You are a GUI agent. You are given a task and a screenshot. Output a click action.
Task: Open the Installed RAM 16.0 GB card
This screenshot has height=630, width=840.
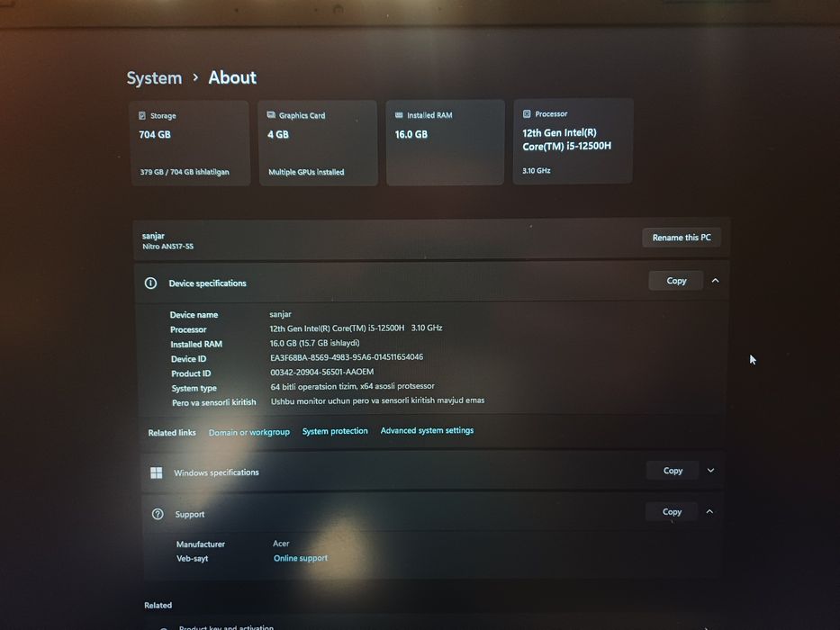[445, 142]
